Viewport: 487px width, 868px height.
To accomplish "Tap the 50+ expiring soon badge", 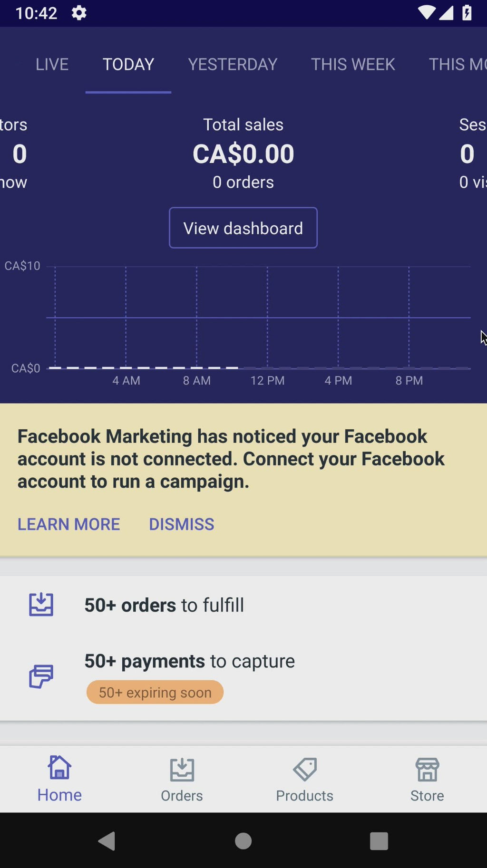I will [x=155, y=693].
